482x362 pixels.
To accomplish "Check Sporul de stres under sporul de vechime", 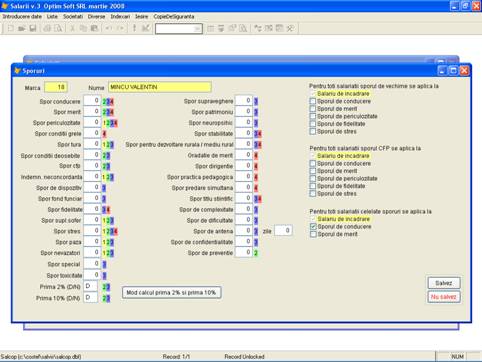I will tap(313, 131).
